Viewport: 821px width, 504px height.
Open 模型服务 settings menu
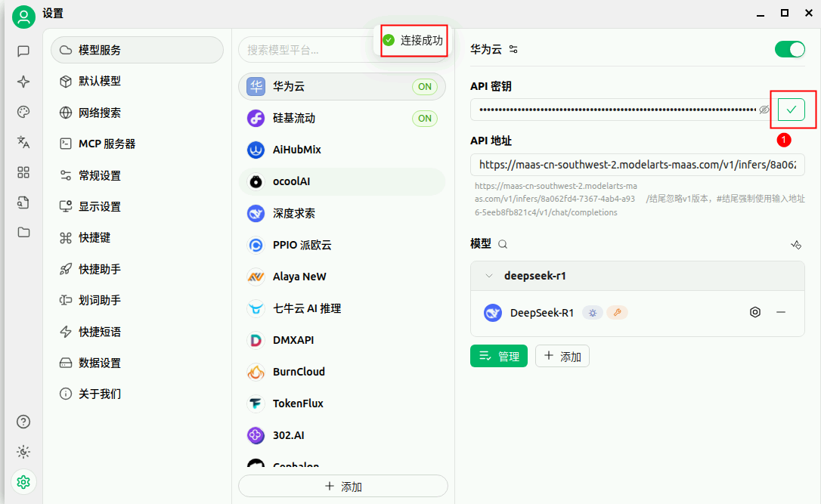tap(137, 50)
